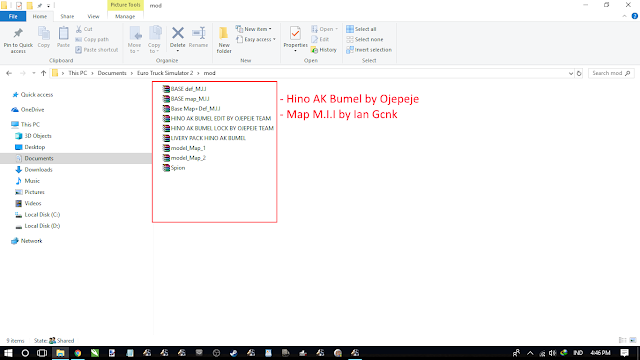Viewport: 640px width, 360px height.
Task: Open Steam from the taskbar
Action: coord(233,353)
